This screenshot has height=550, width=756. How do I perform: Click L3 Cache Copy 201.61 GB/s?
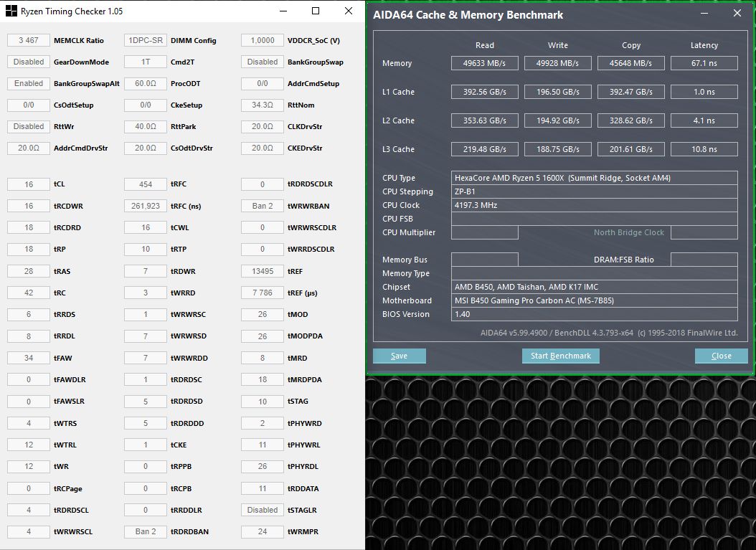631,149
